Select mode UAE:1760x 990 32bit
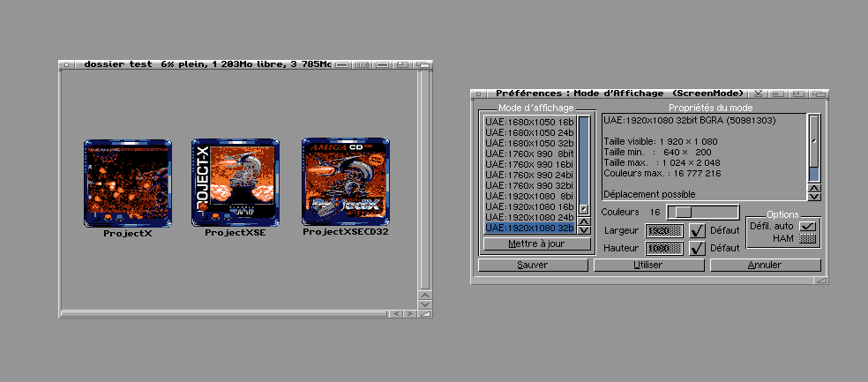This screenshot has width=868, height=382. tap(530, 185)
